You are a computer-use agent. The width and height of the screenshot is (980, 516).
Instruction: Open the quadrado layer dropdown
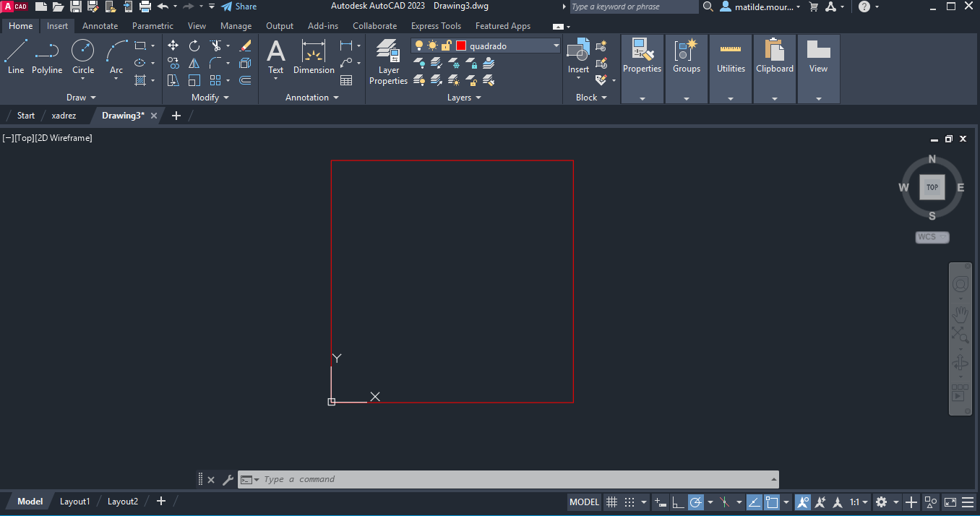click(556, 46)
